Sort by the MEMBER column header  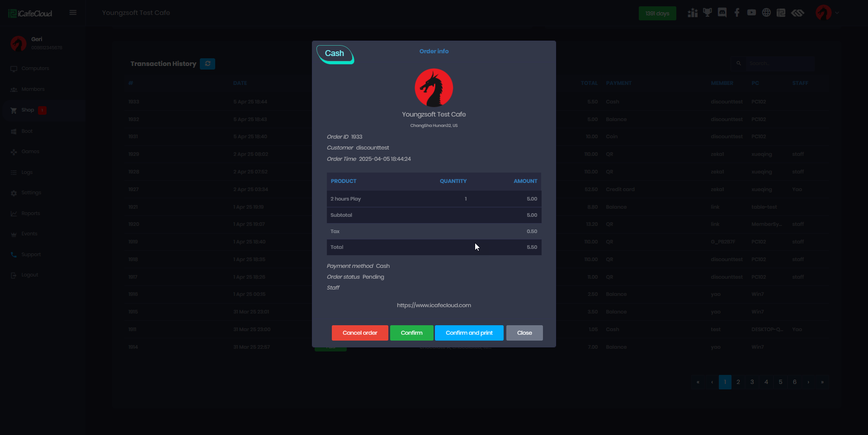(x=722, y=83)
